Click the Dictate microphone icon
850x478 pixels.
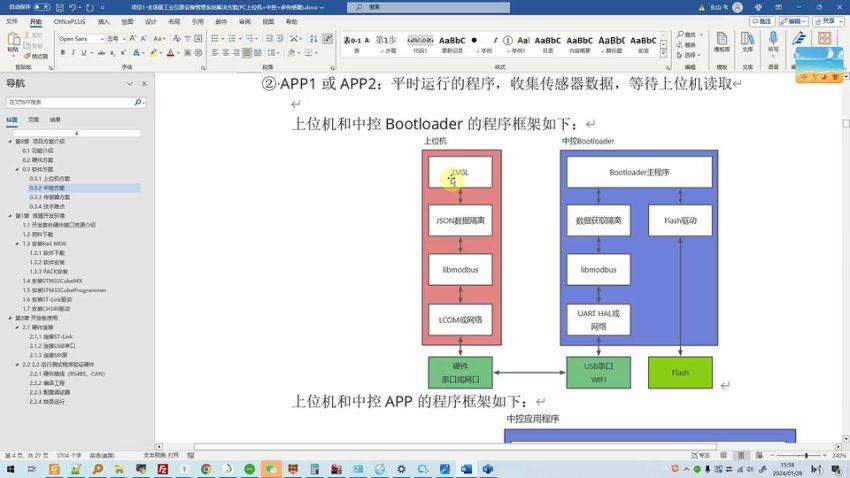click(x=773, y=40)
